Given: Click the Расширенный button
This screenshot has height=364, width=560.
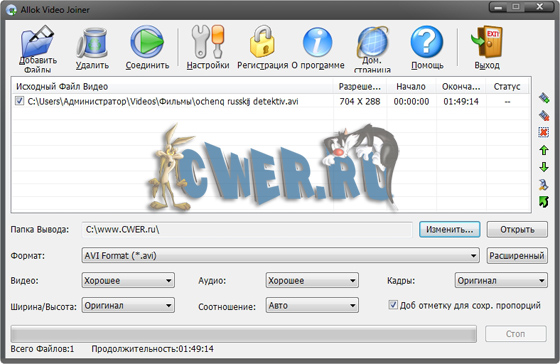Looking at the screenshot, I should [517, 256].
